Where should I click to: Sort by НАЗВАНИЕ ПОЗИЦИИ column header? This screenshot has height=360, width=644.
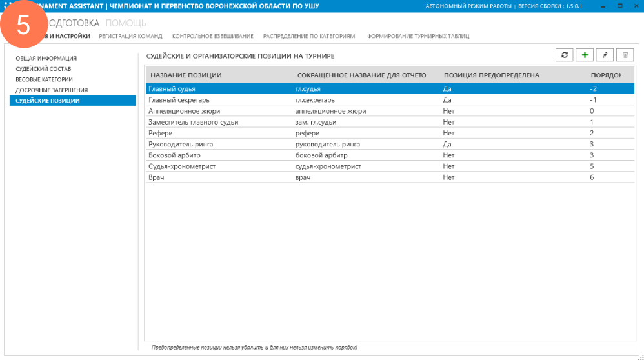(x=186, y=75)
